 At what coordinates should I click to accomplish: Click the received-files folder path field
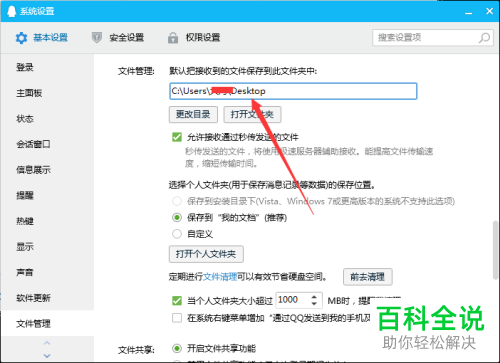[293, 91]
